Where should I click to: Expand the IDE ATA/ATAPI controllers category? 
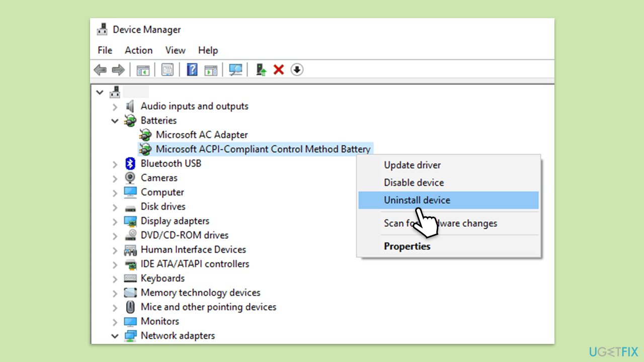pyautogui.click(x=115, y=264)
